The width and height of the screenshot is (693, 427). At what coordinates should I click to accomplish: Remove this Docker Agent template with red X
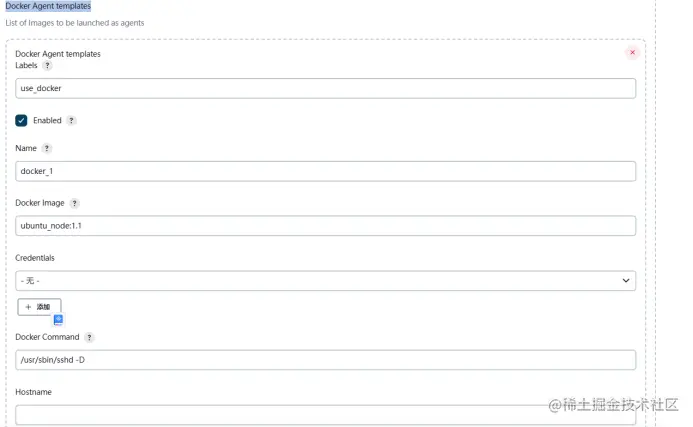click(x=632, y=52)
